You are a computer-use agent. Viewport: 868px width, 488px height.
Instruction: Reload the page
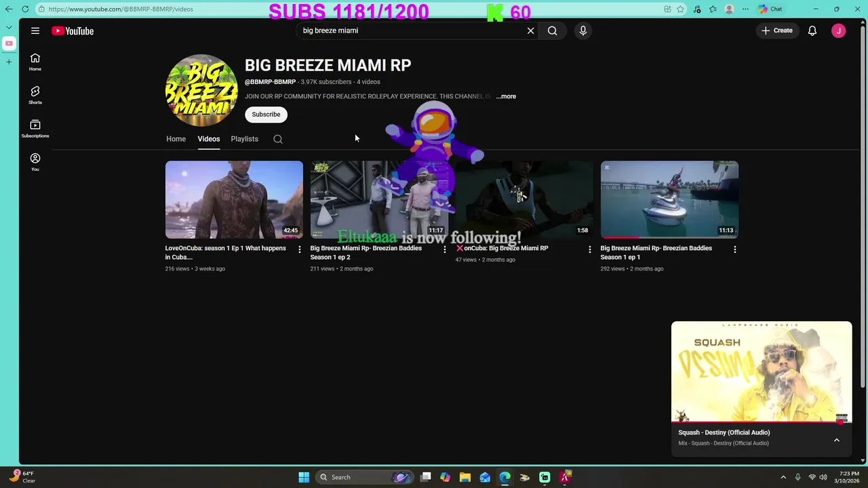pos(25,9)
